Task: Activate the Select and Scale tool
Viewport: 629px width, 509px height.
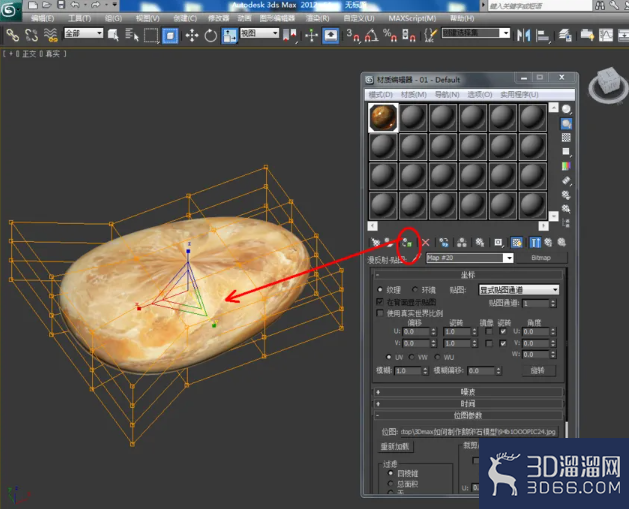Action: (x=229, y=35)
